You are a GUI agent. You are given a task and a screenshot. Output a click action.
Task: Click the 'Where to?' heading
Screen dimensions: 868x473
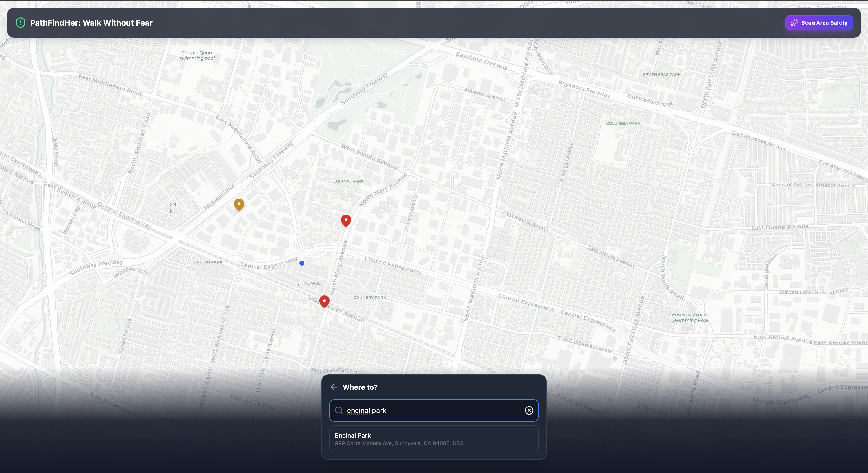click(360, 387)
